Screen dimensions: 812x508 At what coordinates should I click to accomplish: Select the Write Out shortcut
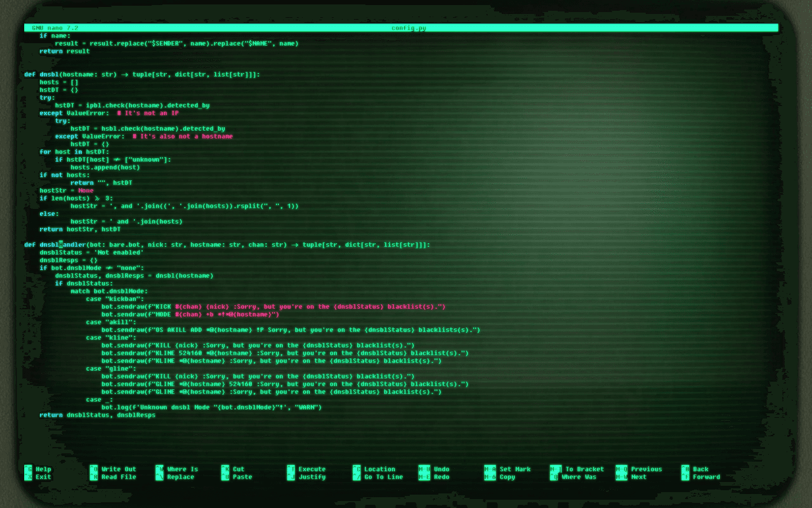click(x=118, y=469)
